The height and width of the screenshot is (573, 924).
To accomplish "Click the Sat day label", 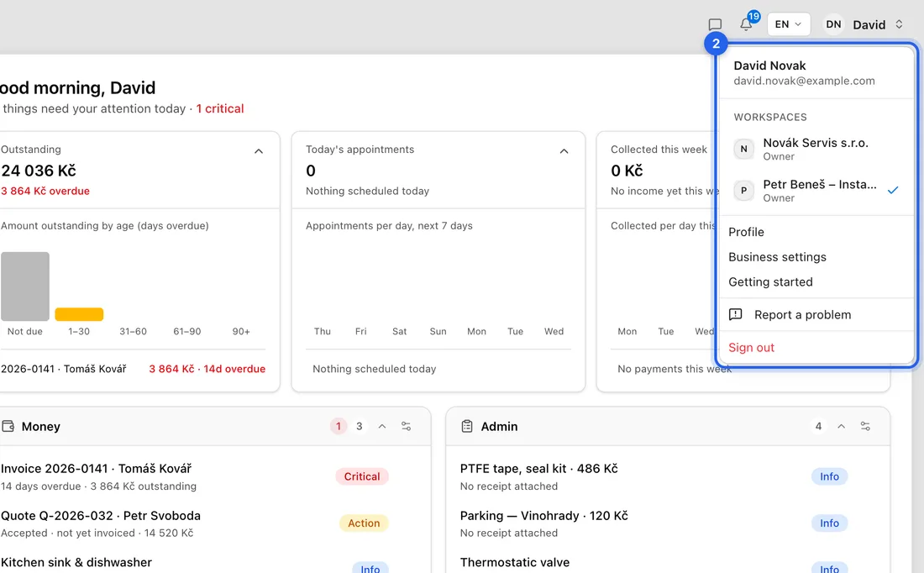I will click(x=400, y=331).
